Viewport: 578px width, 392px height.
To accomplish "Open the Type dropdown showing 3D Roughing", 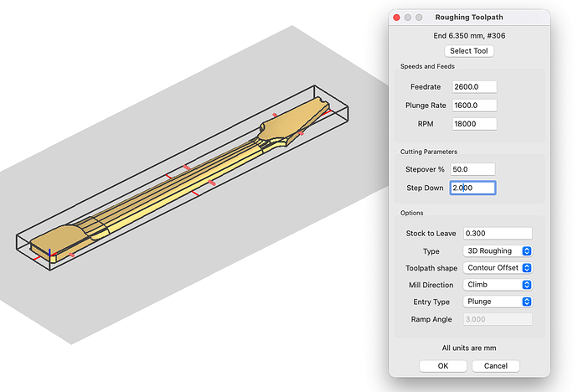I will (498, 251).
